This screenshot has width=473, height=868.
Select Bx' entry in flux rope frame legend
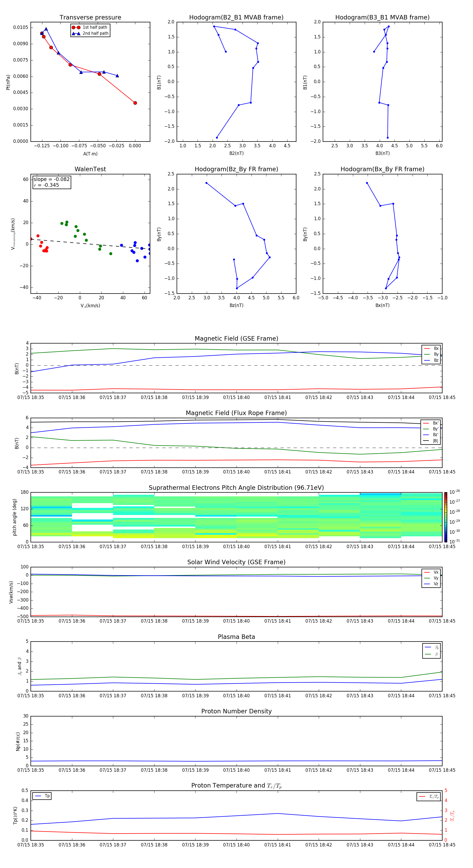click(431, 423)
